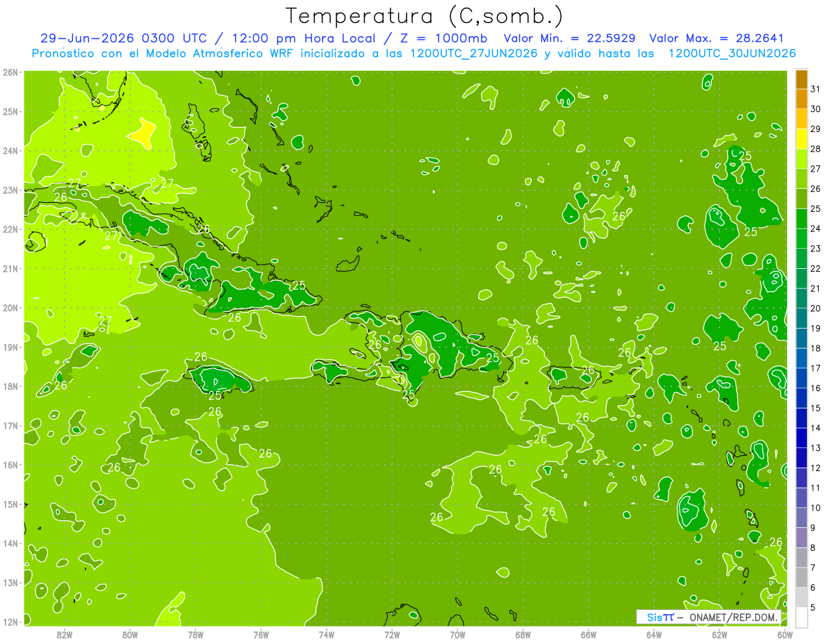Click the '25N' latitude axis label
Viewport: 834px width, 644px height.
[10, 111]
